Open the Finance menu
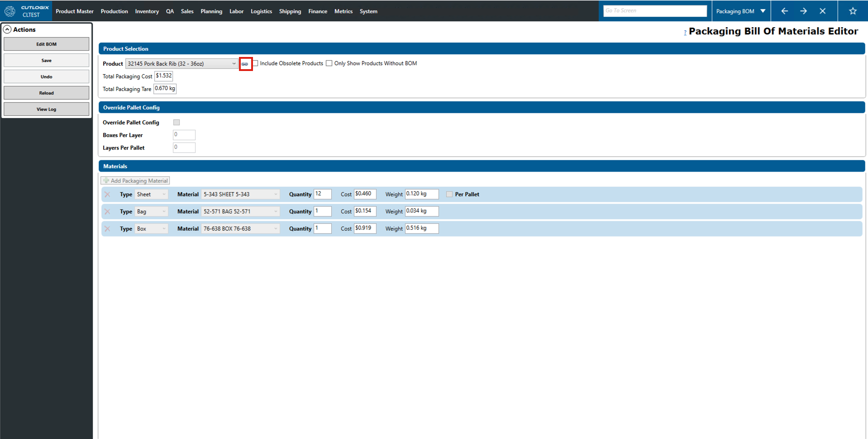868x439 pixels. click(x=317, y=11)
